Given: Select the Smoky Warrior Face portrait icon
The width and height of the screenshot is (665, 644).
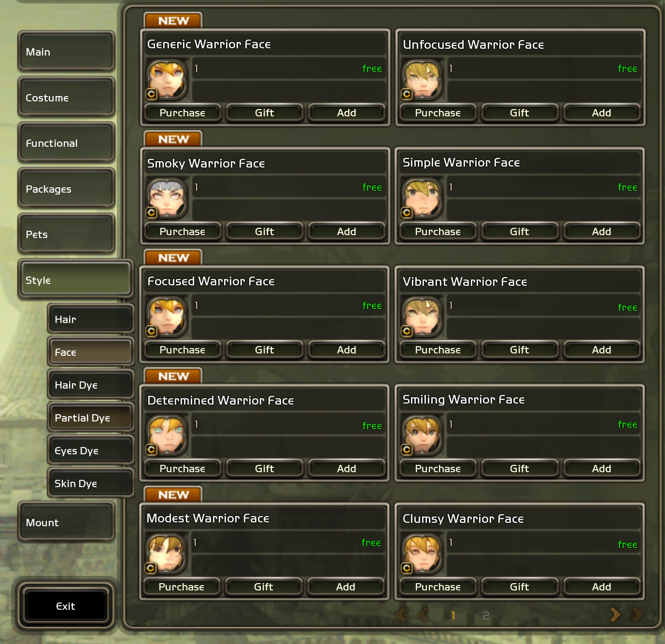Looking at the screenshot, I should click(167, 198).
